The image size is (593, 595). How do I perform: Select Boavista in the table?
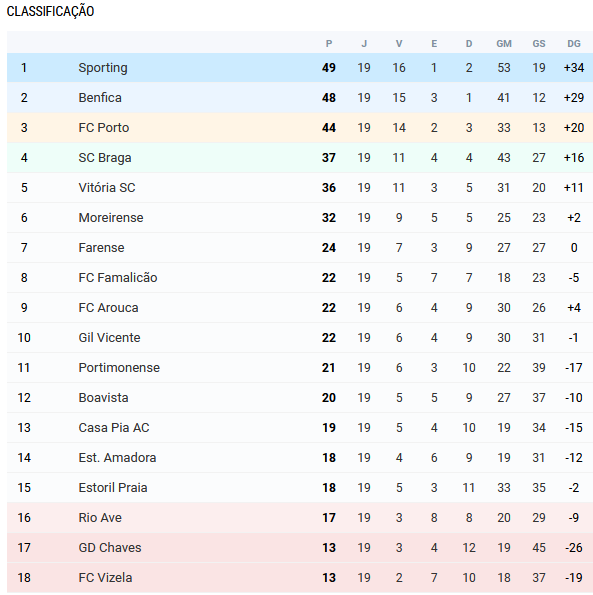[103, 397]
